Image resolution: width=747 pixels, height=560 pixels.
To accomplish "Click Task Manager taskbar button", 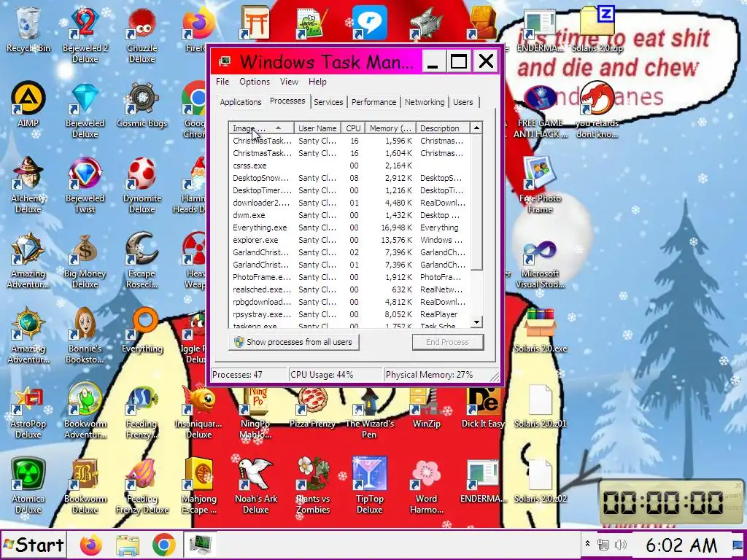I will (201, 545).
